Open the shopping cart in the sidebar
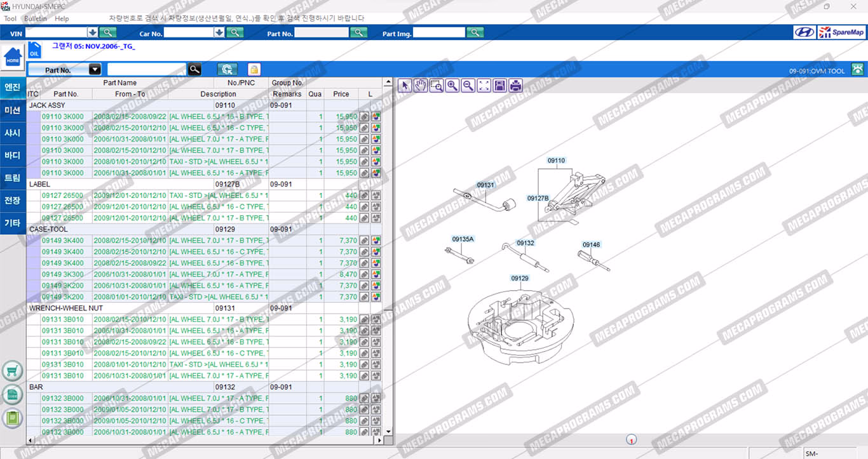868x459 pixels. pos(12,371)
